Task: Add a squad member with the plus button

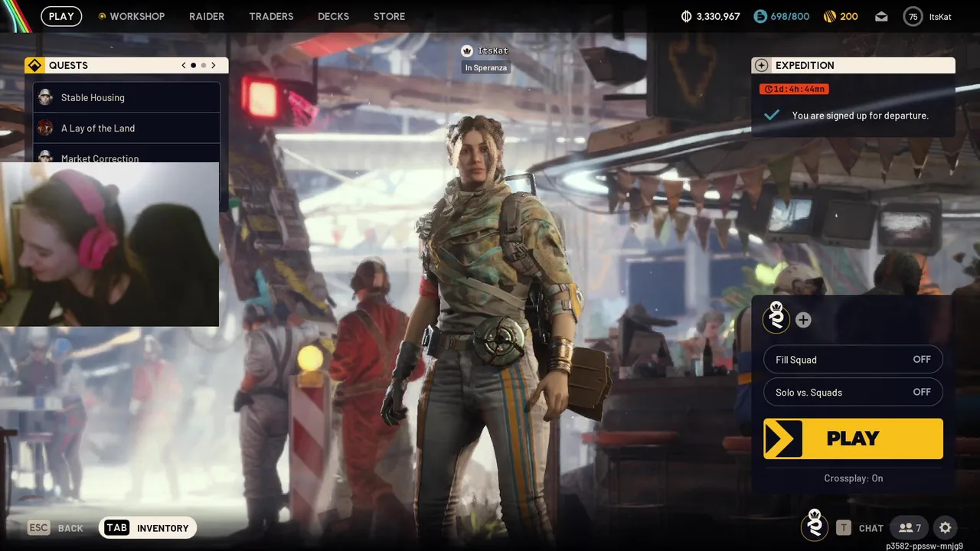Action: [803, 320]
